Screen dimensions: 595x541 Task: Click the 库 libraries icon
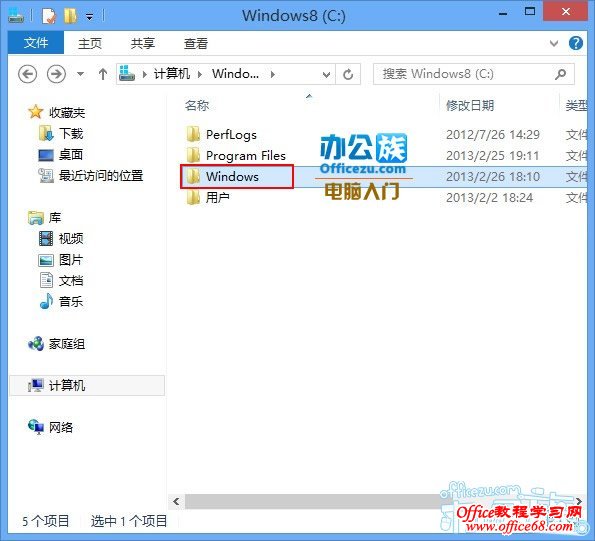point(36,217)
